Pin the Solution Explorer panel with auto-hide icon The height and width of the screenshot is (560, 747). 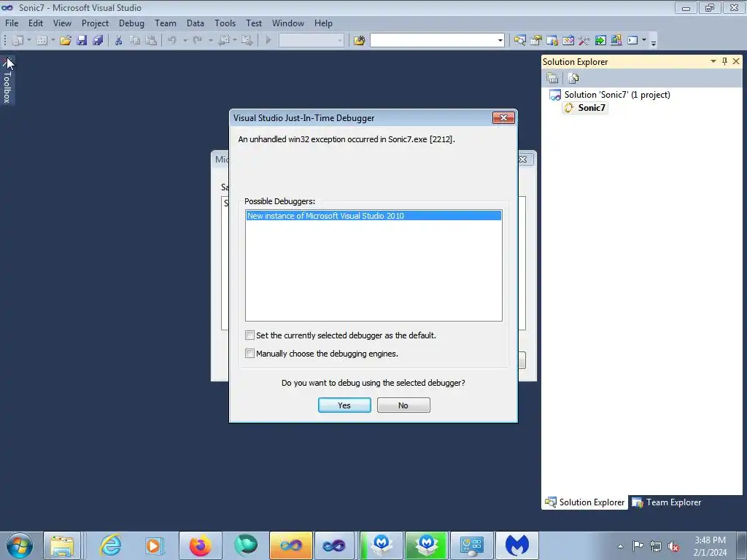724,61
